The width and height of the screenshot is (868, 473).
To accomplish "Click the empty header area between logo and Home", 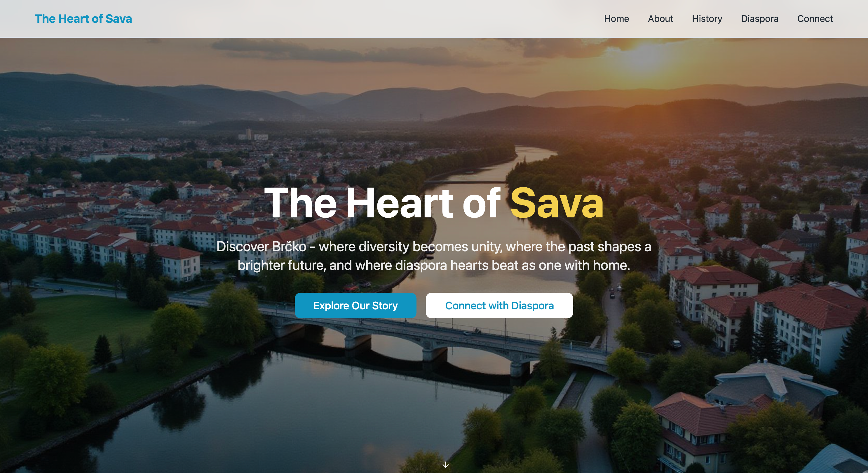I will coord(367,19).
